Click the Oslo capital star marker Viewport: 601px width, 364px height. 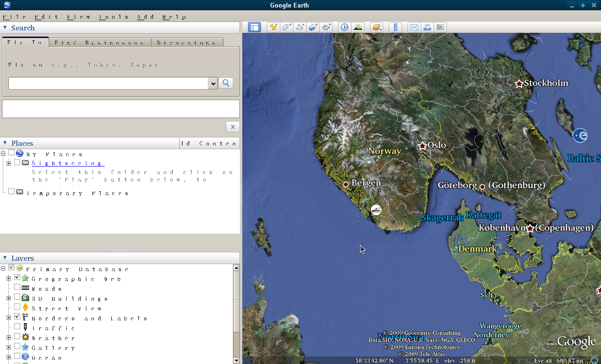pyautogui.click(x=422, y=146)
